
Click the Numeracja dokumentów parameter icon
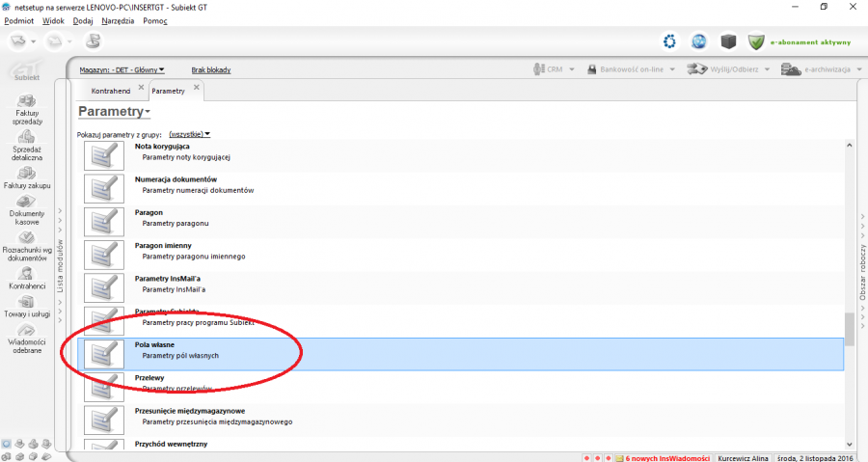tap(104, 188)
